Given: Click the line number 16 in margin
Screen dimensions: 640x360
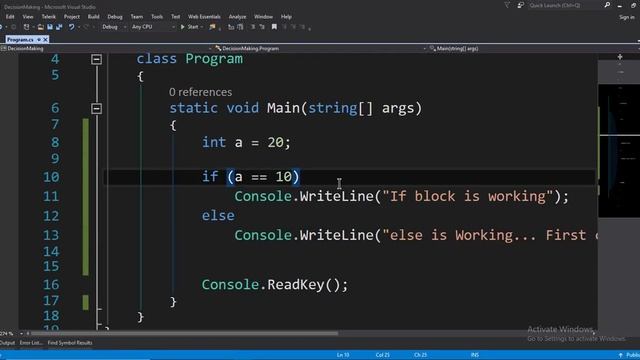Looking at the screenshot, I should coord(51,284).
